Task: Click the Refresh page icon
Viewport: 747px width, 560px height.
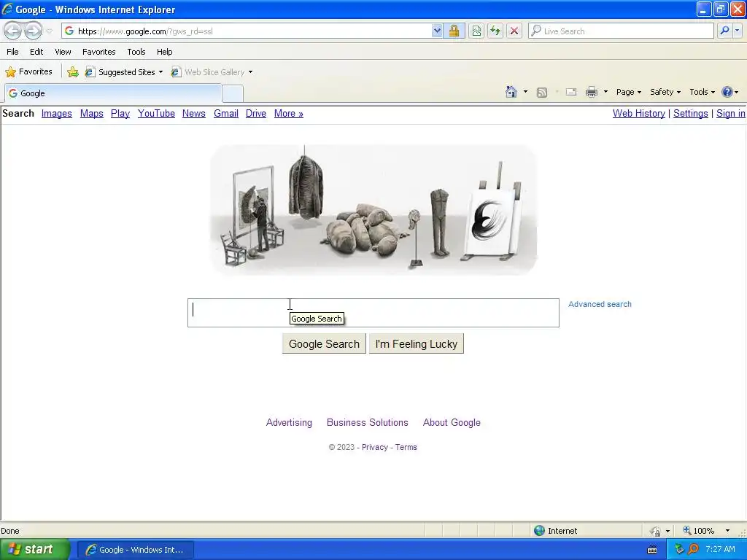Action: (x=495, y=31)
